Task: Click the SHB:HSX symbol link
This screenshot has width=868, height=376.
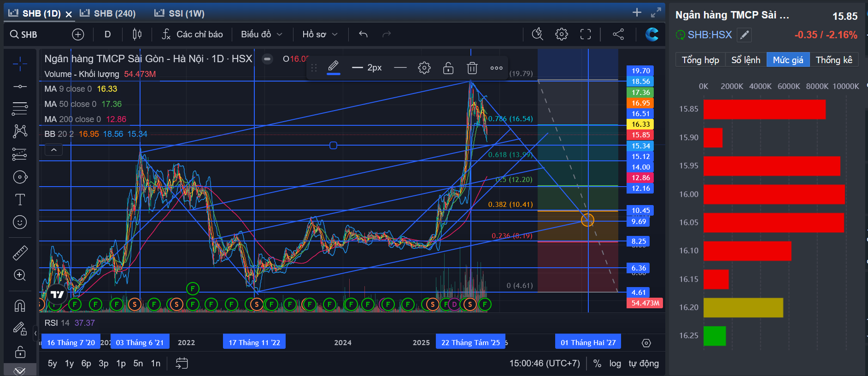Action: point(710,35)
